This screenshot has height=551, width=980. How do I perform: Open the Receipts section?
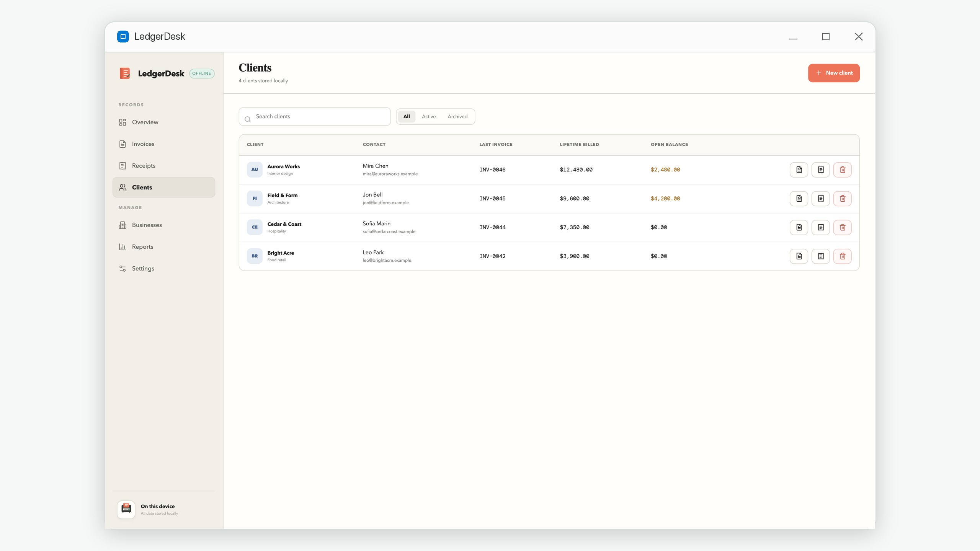(x=164, y=166)
